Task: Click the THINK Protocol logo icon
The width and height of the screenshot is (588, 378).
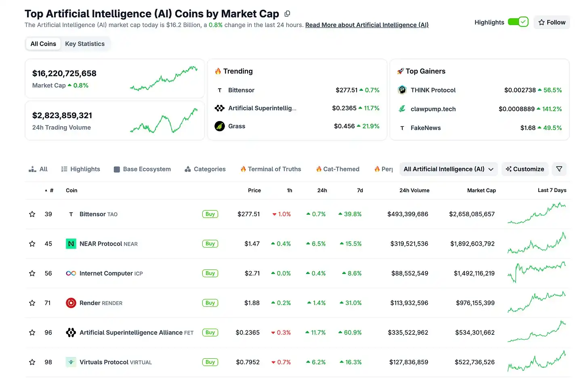Action: pyautogui.click(x=402, y=90)
